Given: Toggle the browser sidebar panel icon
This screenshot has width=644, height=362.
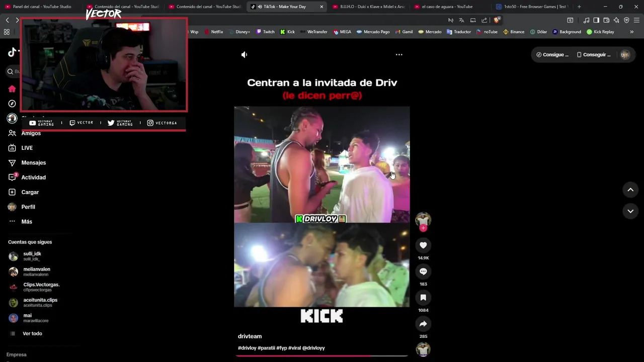Looking at the screenshot, I should 596,20.
